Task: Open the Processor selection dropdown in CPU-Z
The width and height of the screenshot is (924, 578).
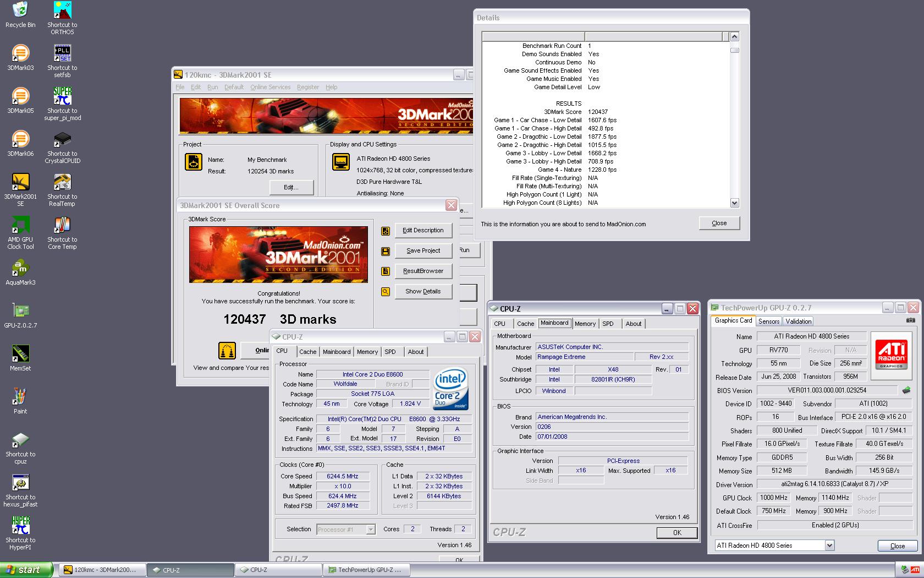Action: 371,530
